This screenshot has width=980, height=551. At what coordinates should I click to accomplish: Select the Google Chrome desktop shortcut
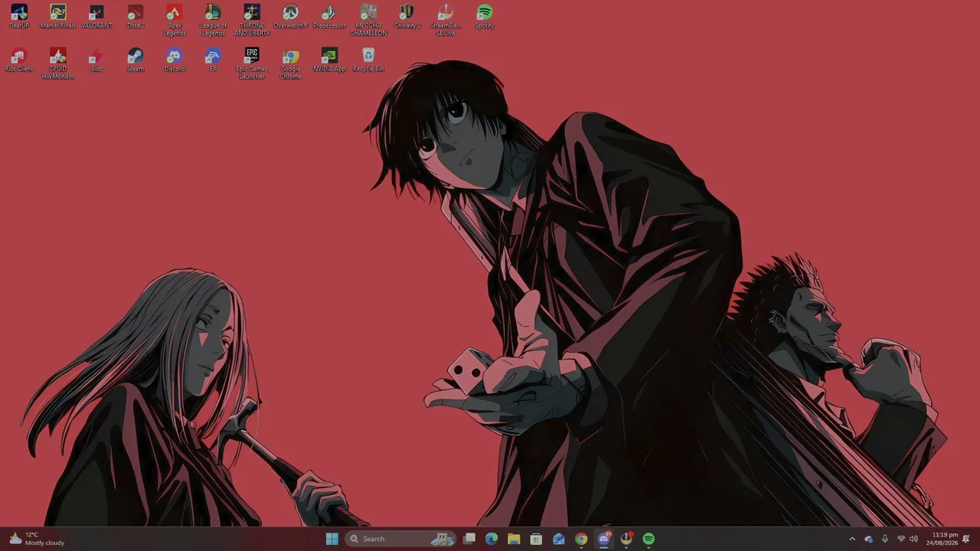[290, 64]
